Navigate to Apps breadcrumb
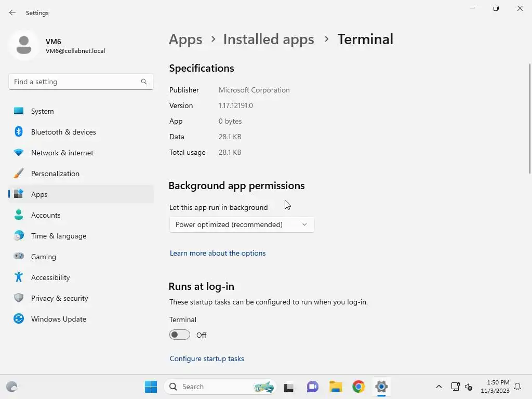 point(185,39)
